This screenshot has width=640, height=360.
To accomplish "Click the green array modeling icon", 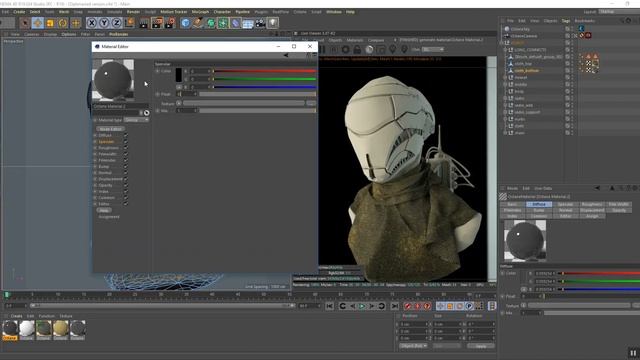I will 223,23.
